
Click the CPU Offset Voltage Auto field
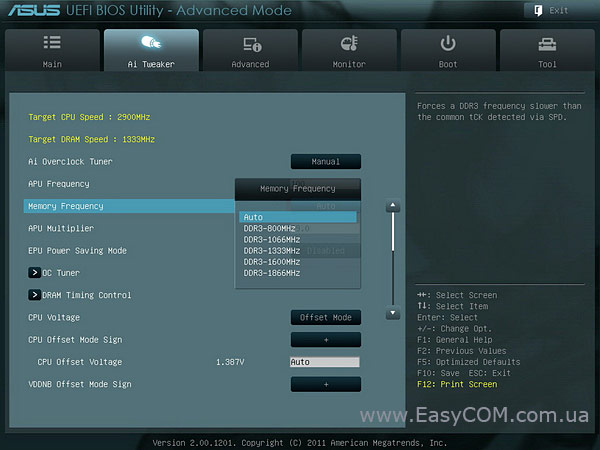[324, 362]
